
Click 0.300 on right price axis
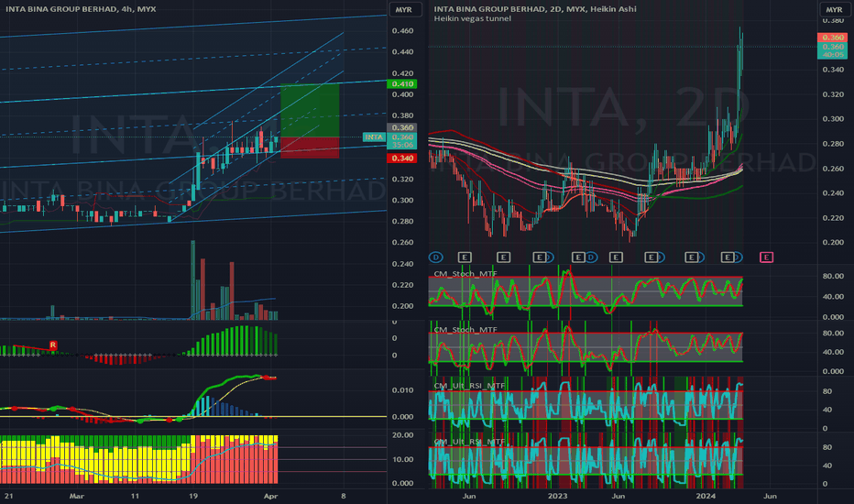coord(833,119)
